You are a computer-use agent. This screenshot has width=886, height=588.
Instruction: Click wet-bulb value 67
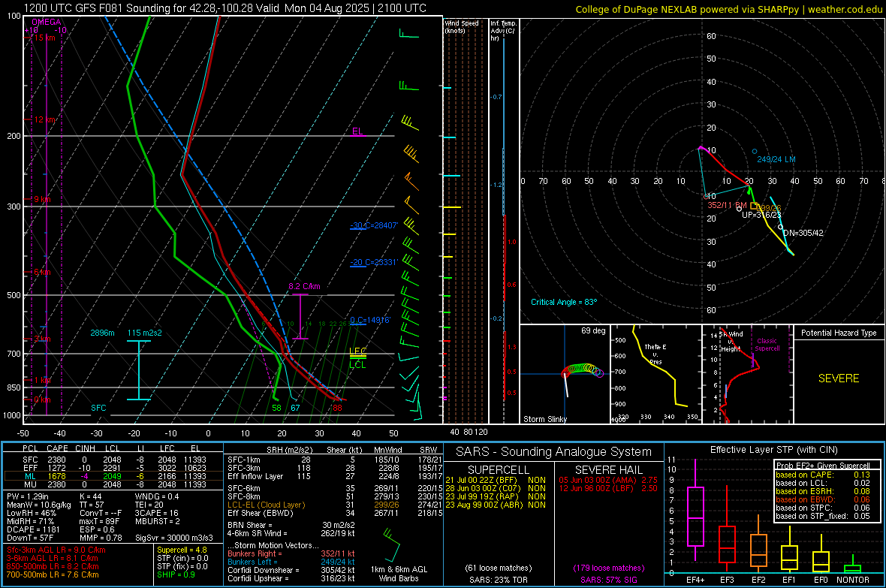pos(295,408)
